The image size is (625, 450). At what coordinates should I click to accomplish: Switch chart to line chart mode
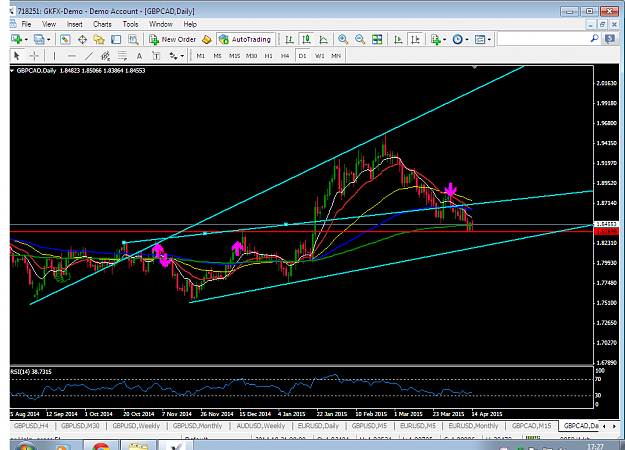click(x=323, y=39)
